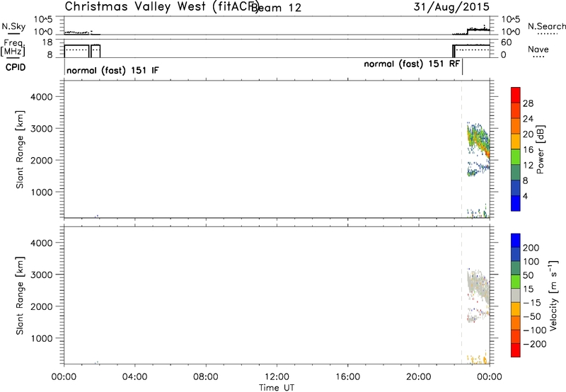Click the 1000 tick in the velocity panel
The image size is (566, 392).
pos(42,338)
